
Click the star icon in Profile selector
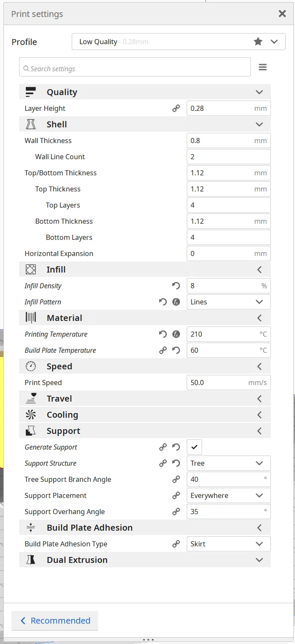click(x=258, y=42)
